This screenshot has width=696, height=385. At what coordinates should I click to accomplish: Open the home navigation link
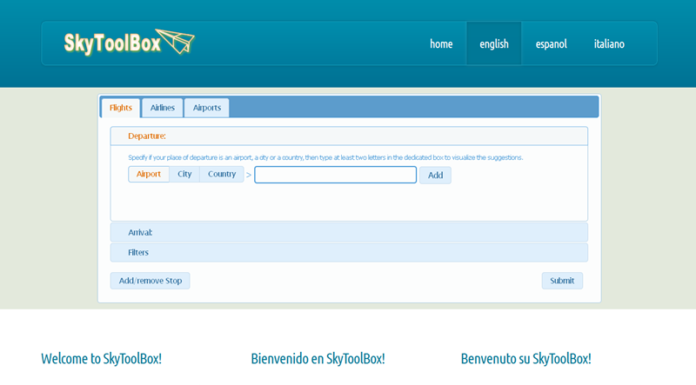coord(441,44)
